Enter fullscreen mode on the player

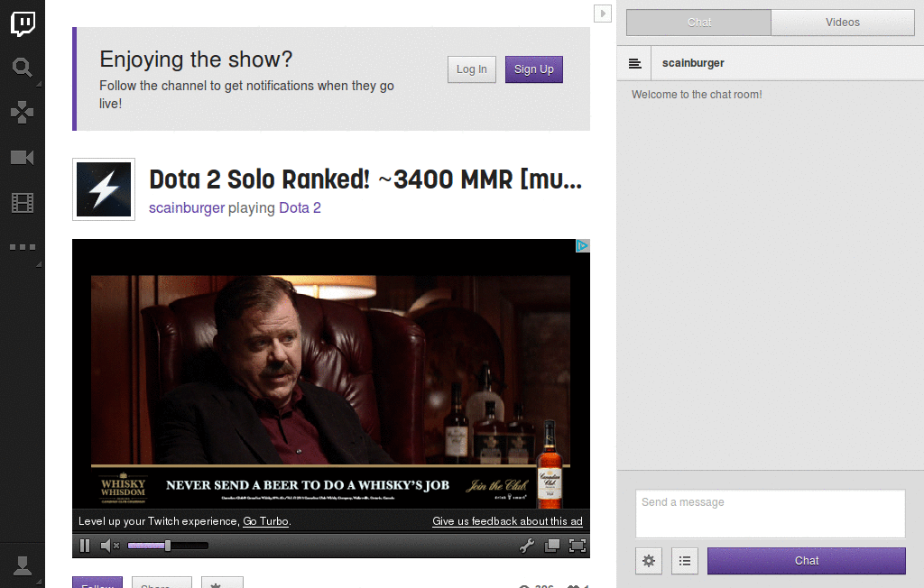point(577,547)
